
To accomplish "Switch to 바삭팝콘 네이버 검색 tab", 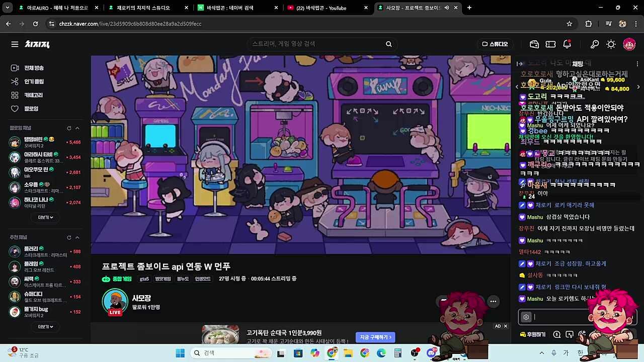I will click(238, 8).
